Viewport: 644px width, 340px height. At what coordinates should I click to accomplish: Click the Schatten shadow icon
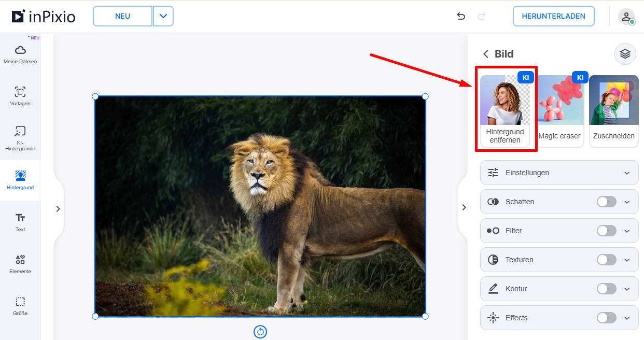pyautogui.click(x=493, y=202)
